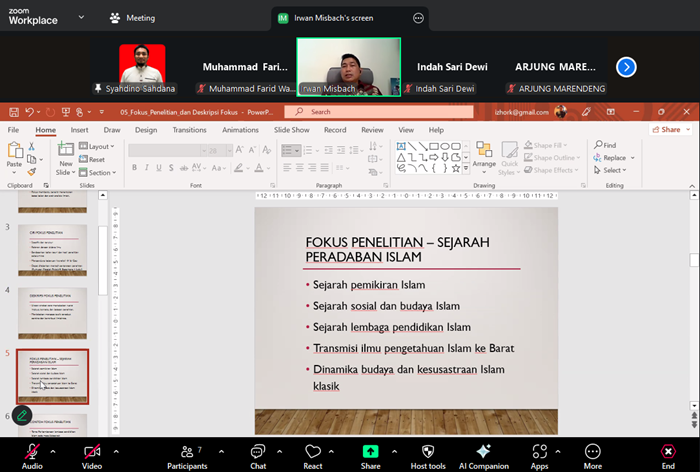Click the Format Painter brush icon
The height and width of the screenshot is (472, 700).
pos(31,171)
